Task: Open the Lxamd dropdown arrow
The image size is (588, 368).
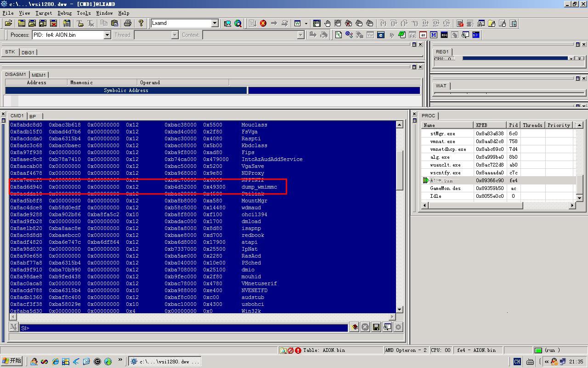Action: click(215, 23)
